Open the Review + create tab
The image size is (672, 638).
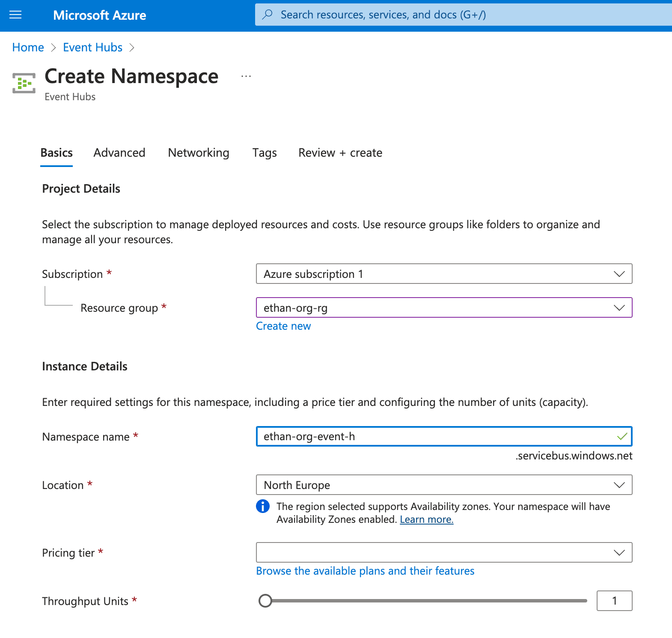pos(340,153)
